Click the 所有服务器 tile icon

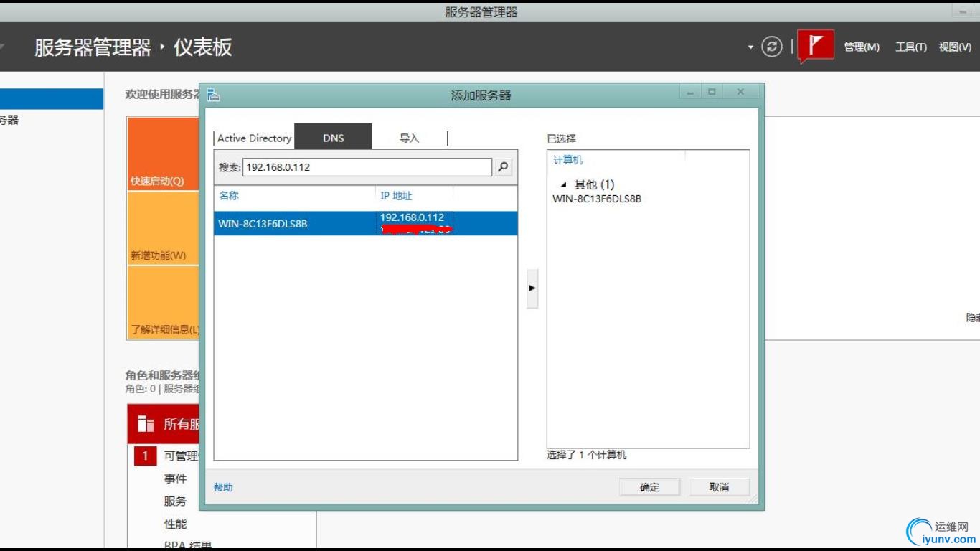click(146, 424)
